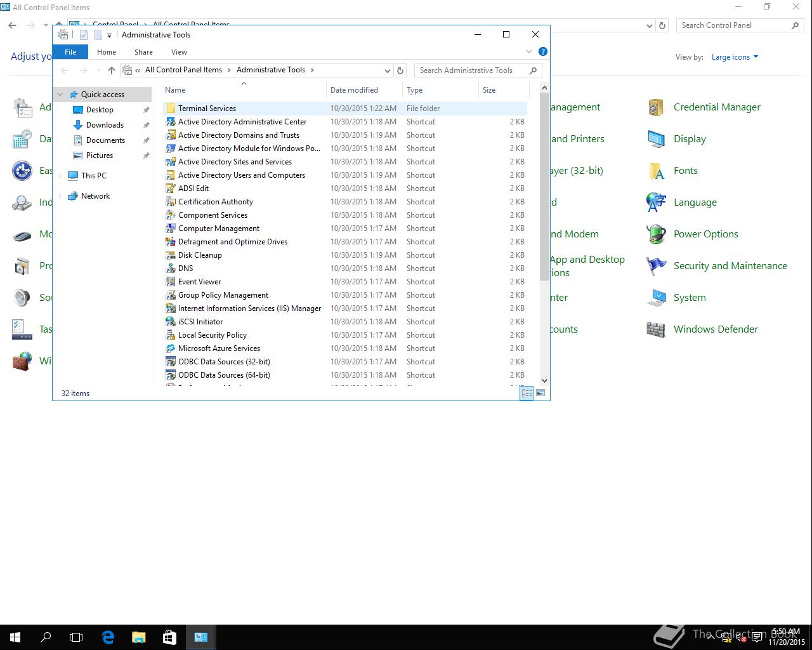The width and height of the screenshot is (812, 650).
Task: Expand the This PC tree node
Action: (x=60, y=176)
